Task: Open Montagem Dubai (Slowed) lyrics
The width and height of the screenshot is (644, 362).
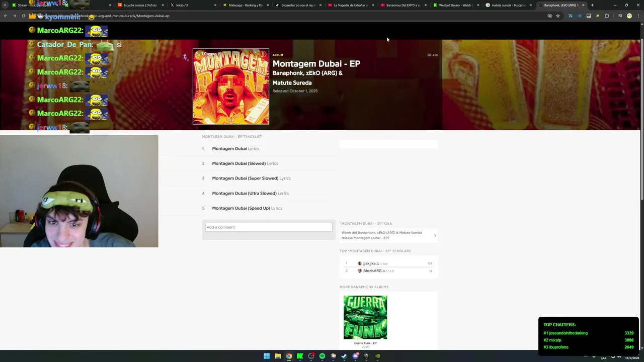Action: coord(245,163)
